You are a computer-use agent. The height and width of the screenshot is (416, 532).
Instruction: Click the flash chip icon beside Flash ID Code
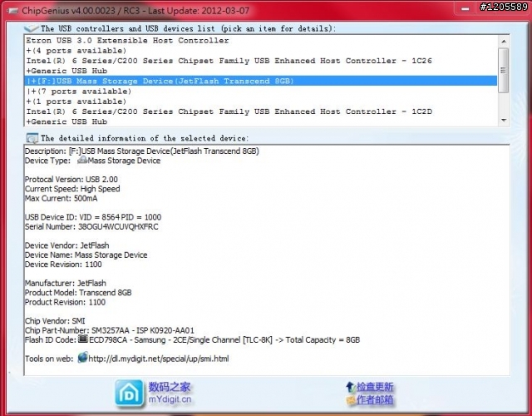[x=83, y=339]
